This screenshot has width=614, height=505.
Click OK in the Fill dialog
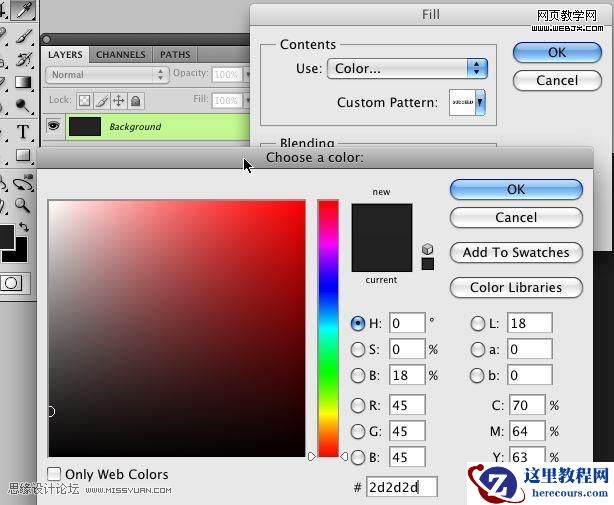pyautogui.click(x=557, y=52)
